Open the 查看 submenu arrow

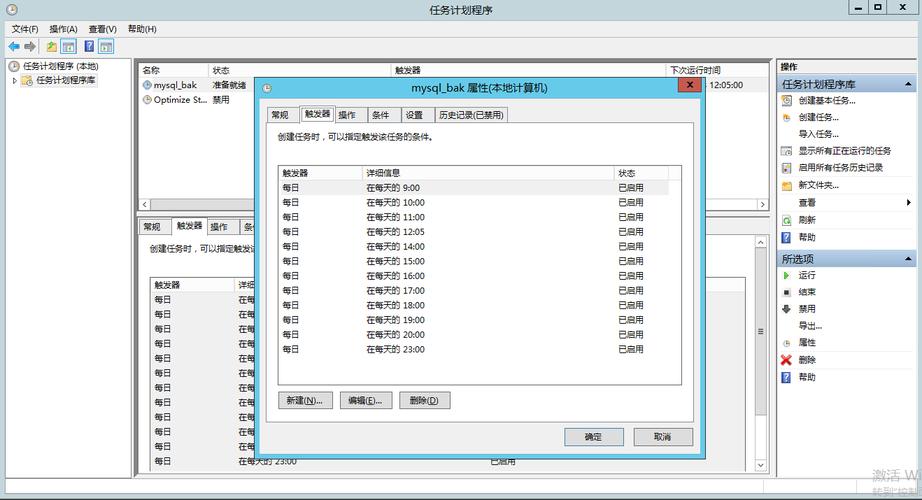[908, 203]
